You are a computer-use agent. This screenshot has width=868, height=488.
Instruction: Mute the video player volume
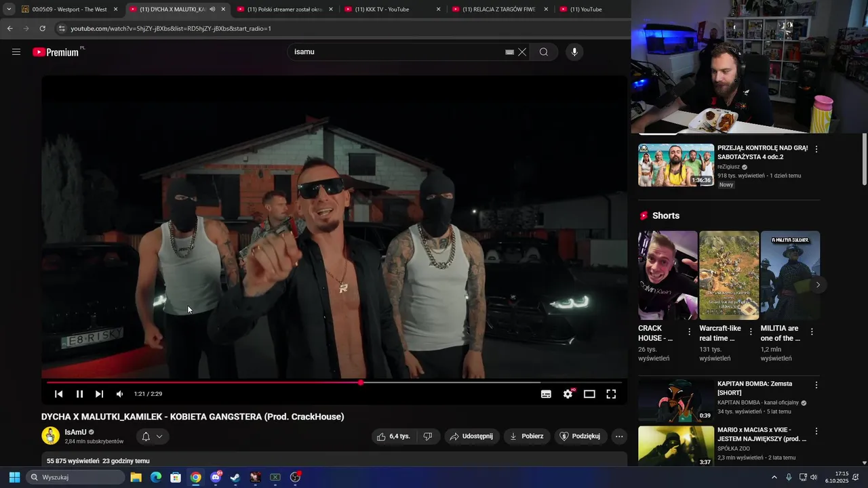[119, 394]
